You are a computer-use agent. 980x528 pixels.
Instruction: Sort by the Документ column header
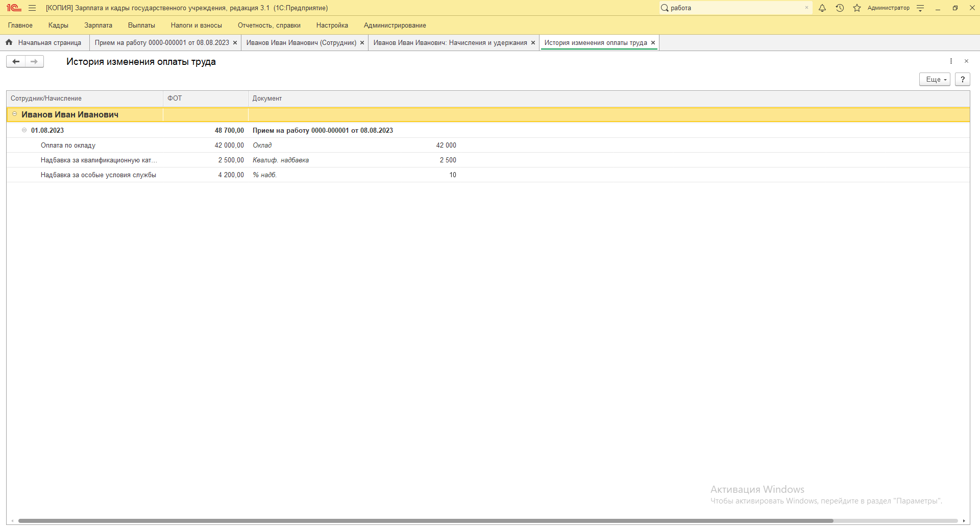(609, 99)
